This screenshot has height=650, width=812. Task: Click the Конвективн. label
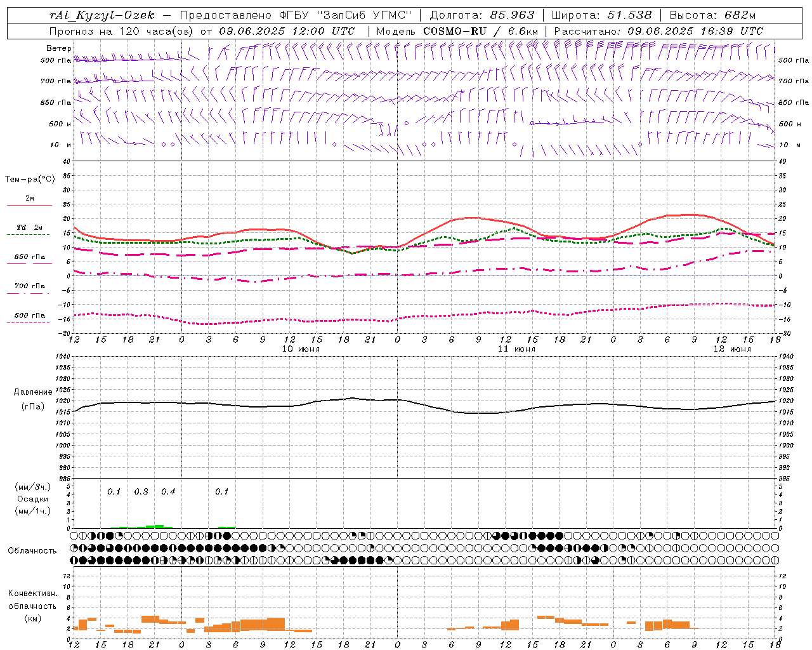click(33, 594)
